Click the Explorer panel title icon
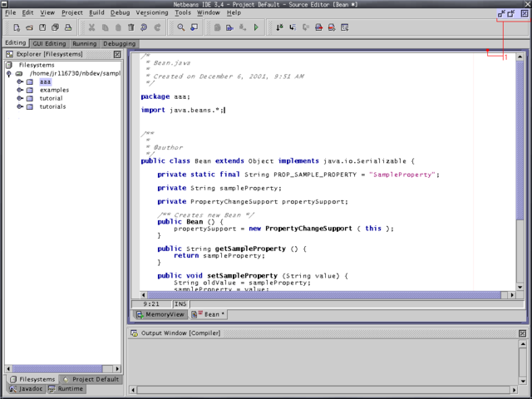The width and height of the screenshot is (532, 399). [9, 54]
